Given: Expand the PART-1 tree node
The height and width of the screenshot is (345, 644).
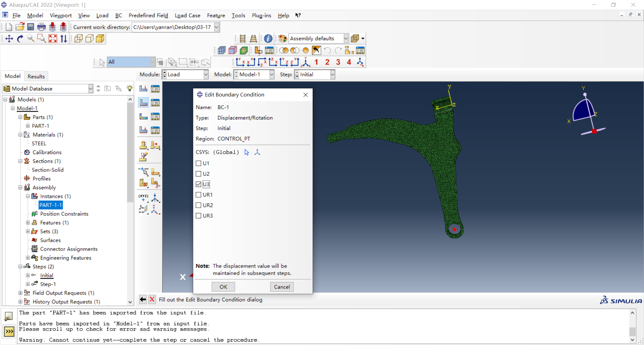Looking at the screenshot, I should (x=28, y=126).
